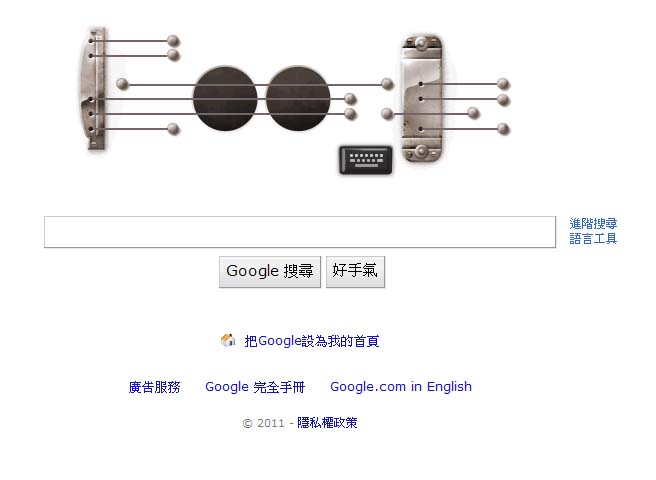Click the metal guitar bridge on the left
656x480 pixels.
94,88
